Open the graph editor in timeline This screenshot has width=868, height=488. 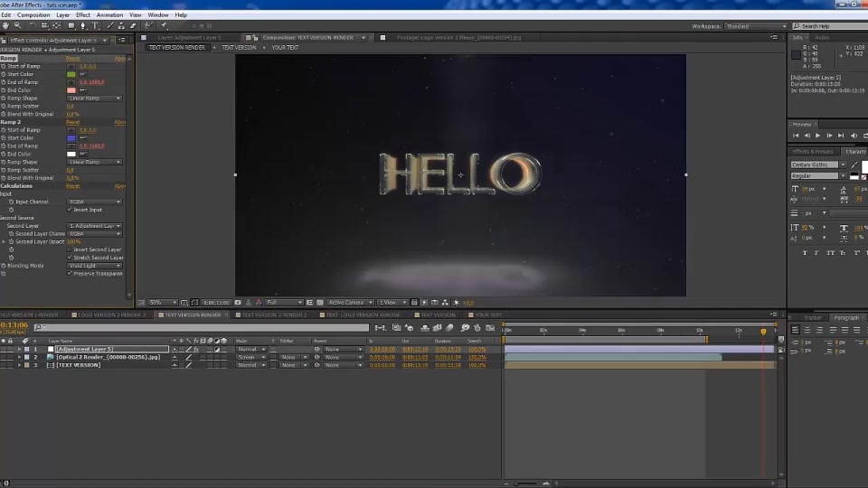(x=490, y=328)
